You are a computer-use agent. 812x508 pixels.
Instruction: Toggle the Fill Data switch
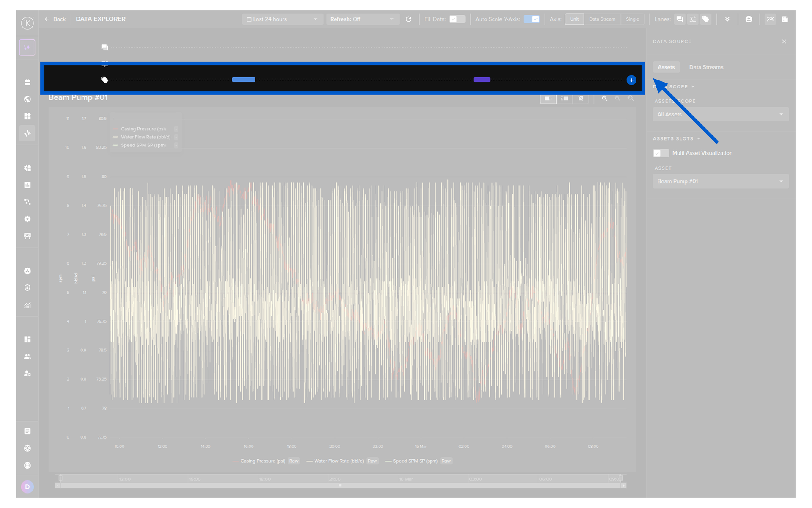pyautogui.click(x=457, y=19)
